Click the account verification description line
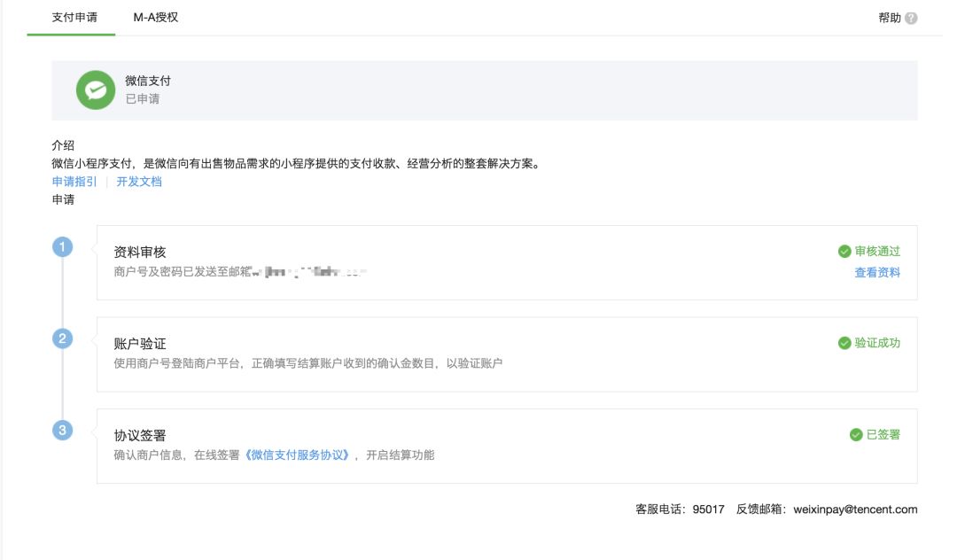Image resolution: width=957 pixels, height=560 pixels. pos(308,363)
